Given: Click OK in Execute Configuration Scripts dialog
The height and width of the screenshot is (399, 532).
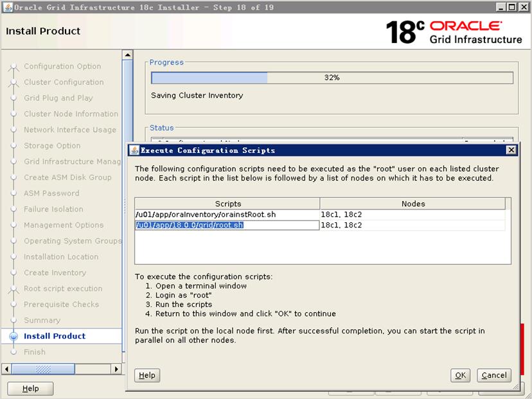Looking at the screenshot, I should click(460, 375).
